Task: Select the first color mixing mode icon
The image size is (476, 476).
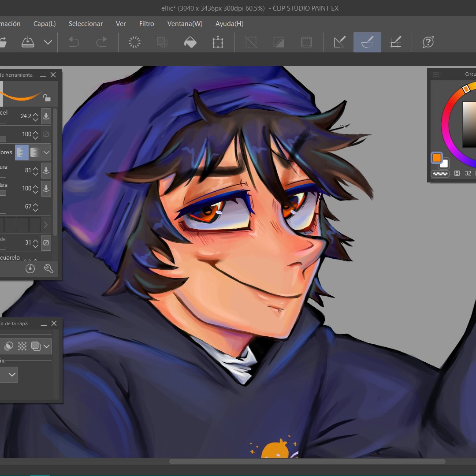Action: click(x=22, y=152)
